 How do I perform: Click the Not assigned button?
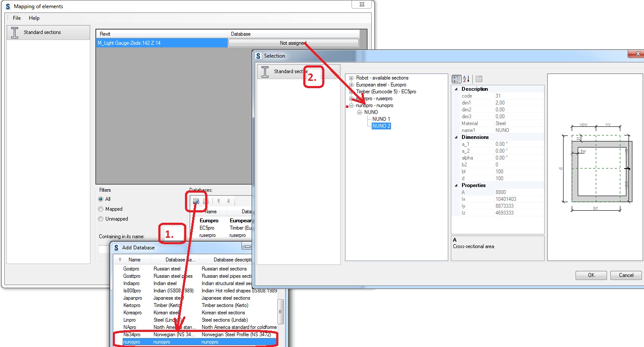[294, 43]
